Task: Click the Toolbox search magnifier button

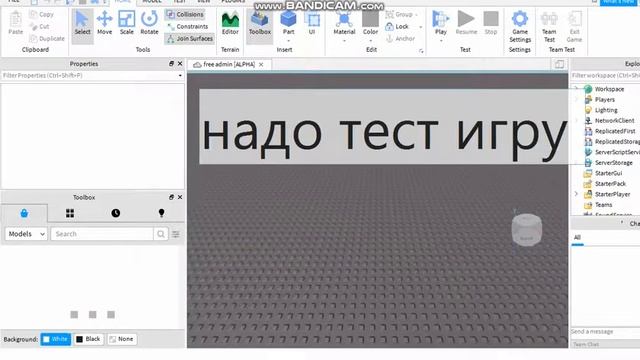Action: 161,234
